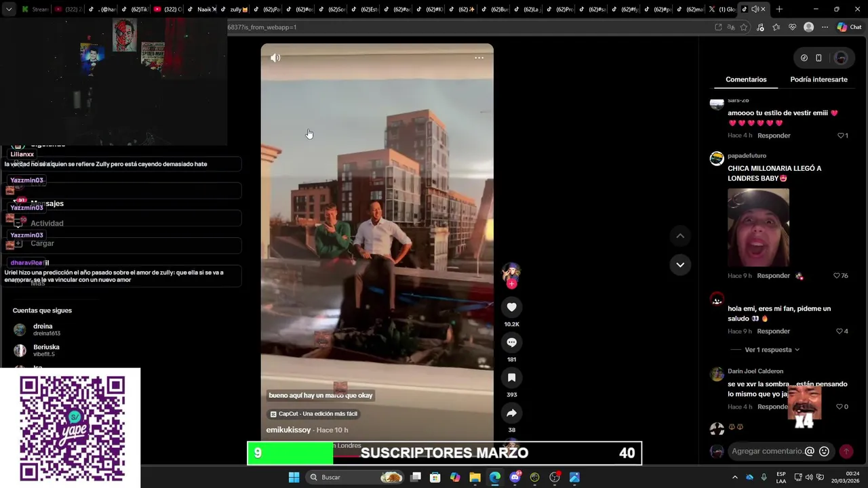
Task: Save the video with the bookmark icon
Action: click(511, 378)
